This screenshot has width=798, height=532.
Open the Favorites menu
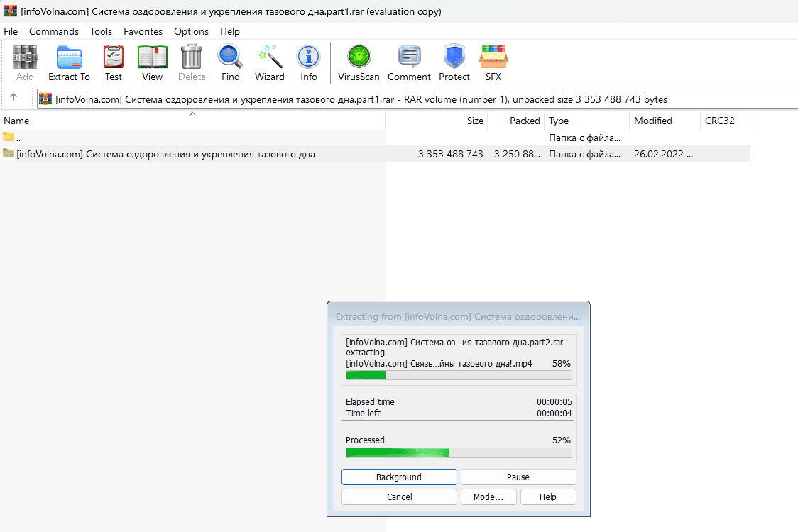[143, 31]
